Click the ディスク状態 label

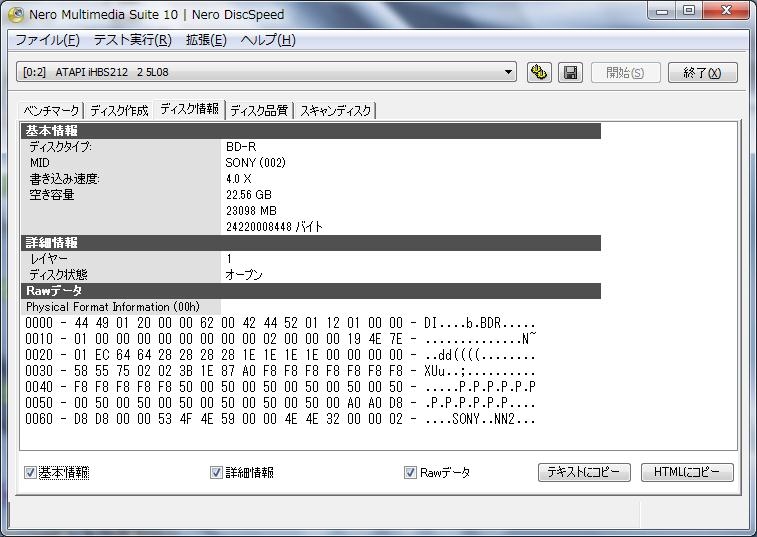pyautogui.click(x=58, y=275)
